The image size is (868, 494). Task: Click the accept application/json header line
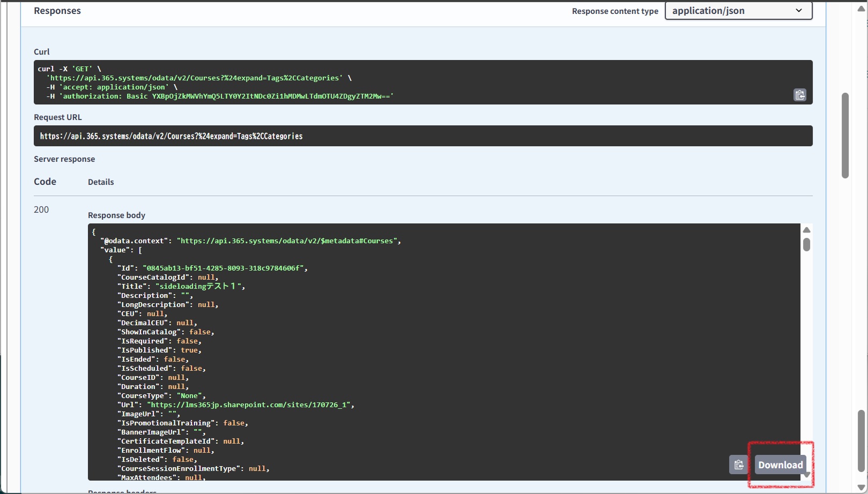[x=112, y=87]
